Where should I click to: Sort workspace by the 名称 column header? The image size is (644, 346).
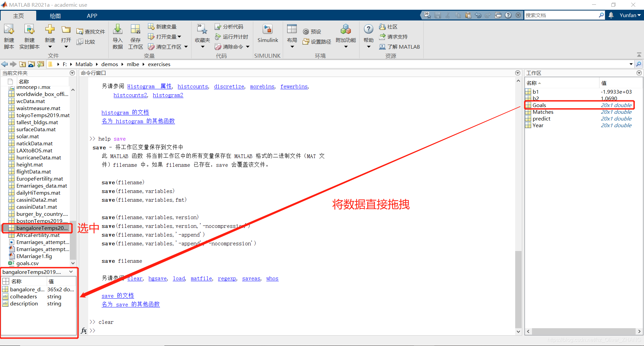tap(562, 83)
